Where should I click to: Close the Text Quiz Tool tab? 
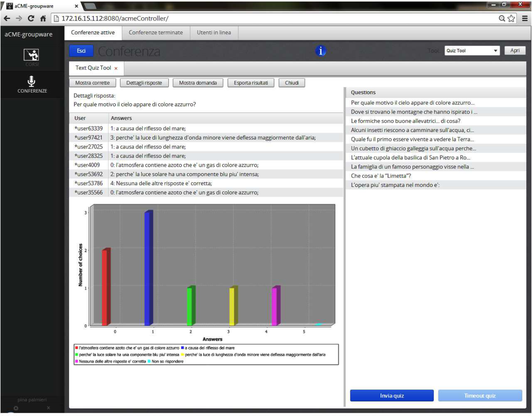coord(116,68)
